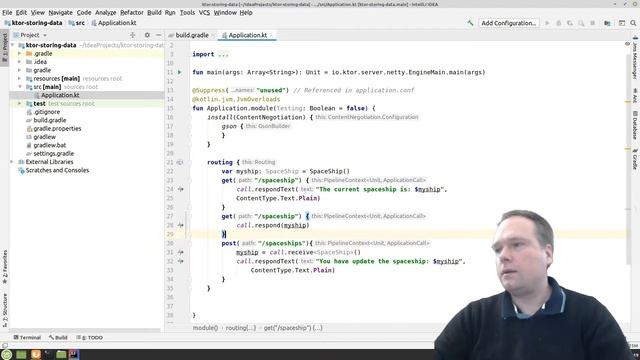640x360 pixels.
Task: Open the File menu
Action: pyautogui.click(x=7, y=13)
